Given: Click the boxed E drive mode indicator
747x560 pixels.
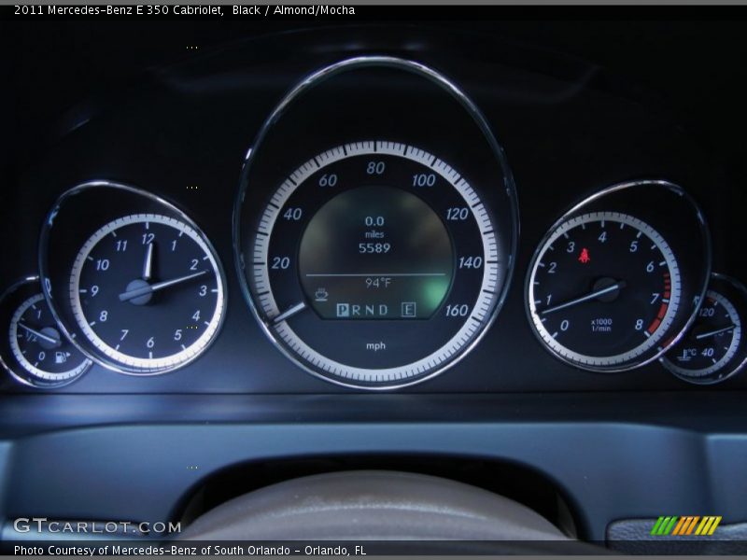Looking at the screenshot, I should pyautogui.click(x=408, y=310).
